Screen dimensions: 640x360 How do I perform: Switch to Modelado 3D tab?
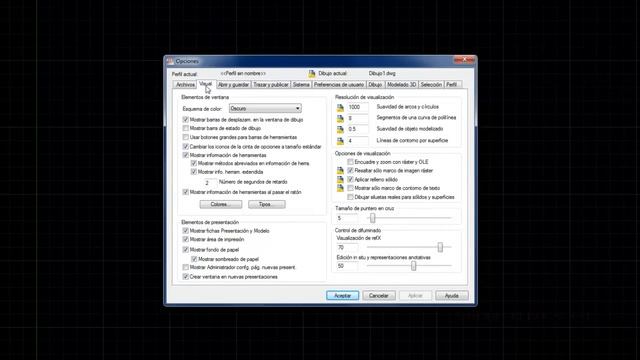[401, 84]
